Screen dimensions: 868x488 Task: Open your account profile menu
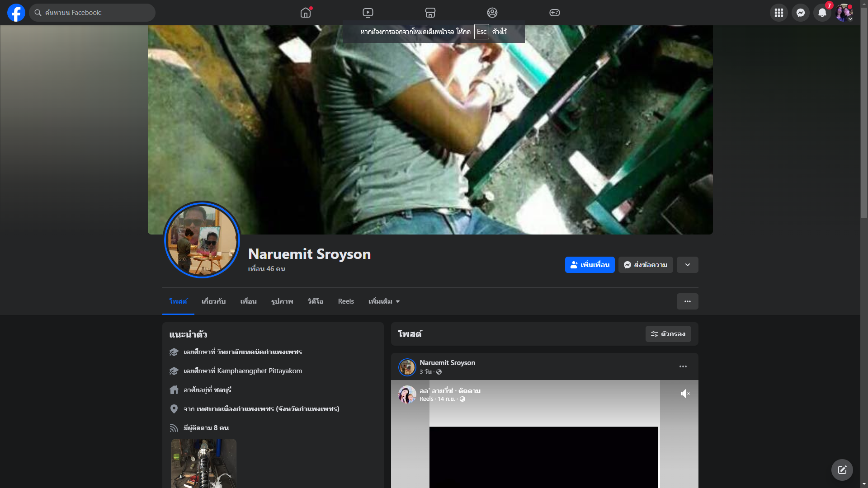[x=844, y=13]
